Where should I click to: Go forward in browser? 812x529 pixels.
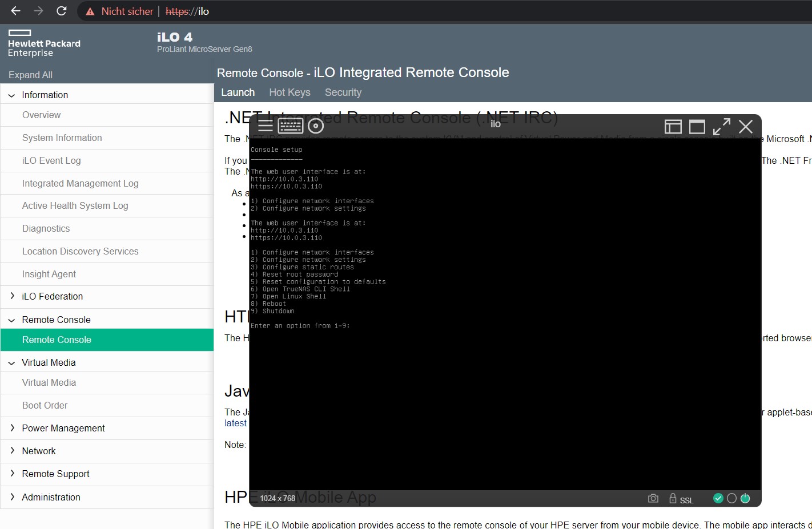[38, 11]
